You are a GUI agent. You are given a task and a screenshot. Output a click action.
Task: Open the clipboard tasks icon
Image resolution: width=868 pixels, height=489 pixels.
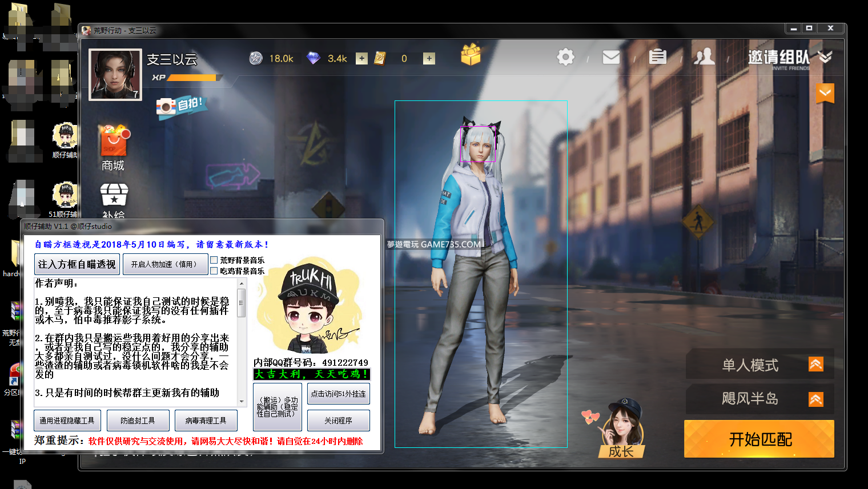[x=658, y=56]
